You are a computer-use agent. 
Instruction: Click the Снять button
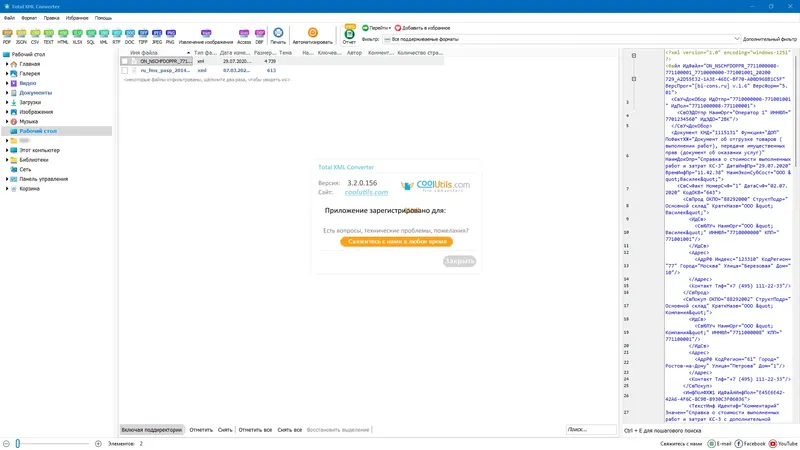coord(225,430)
